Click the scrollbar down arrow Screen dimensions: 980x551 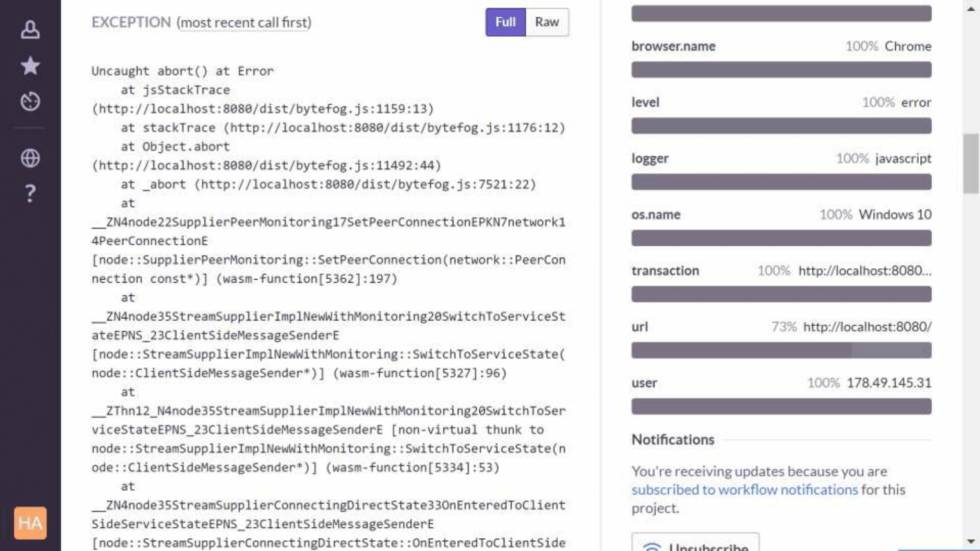971,541
